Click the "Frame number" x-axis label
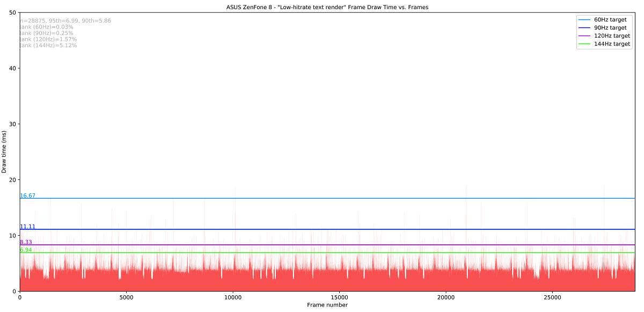 pyautogui.click(x=327, y=305)
